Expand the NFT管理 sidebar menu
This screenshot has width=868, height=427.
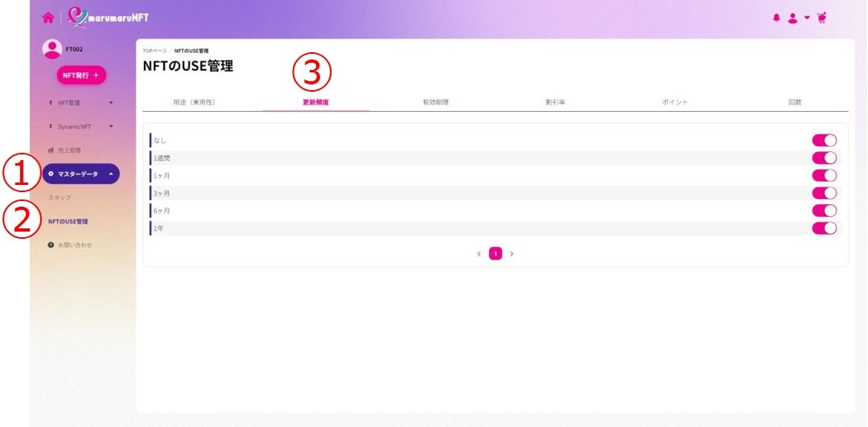pyautogui.click(x=80, y=102)
